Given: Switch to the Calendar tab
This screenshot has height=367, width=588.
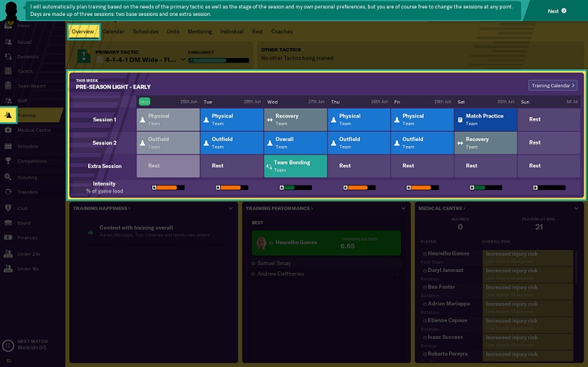Looking at the screenshot, I should tap(113, 32).
